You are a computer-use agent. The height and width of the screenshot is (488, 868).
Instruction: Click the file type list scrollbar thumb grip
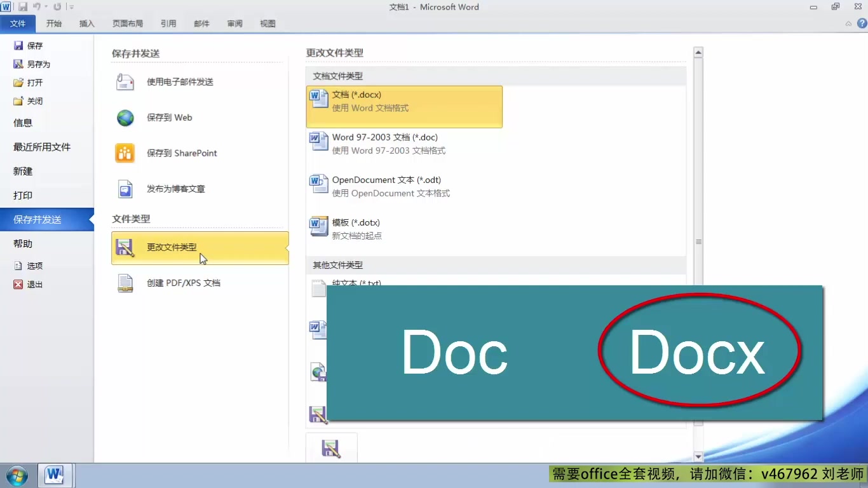coord(698,241)
